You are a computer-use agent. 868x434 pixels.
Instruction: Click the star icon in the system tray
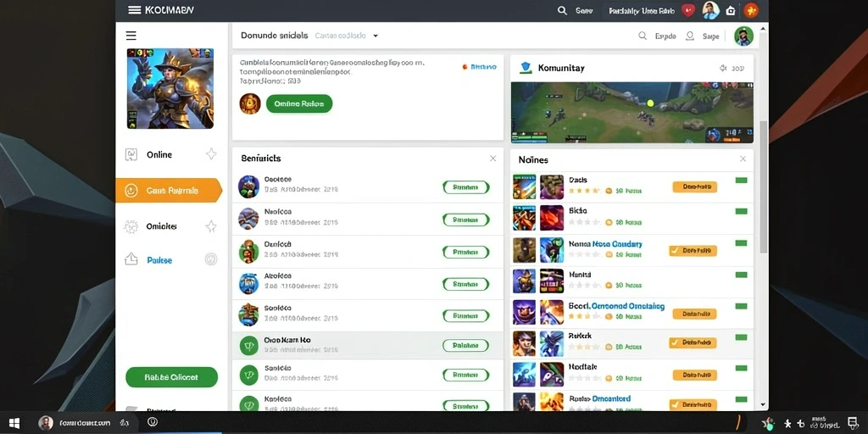[787, 424]
